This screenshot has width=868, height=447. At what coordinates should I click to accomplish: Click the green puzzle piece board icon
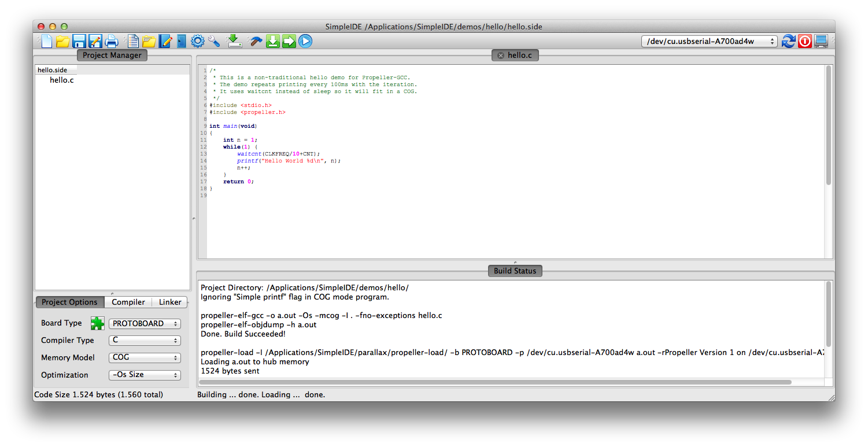(x=97, y=323)
